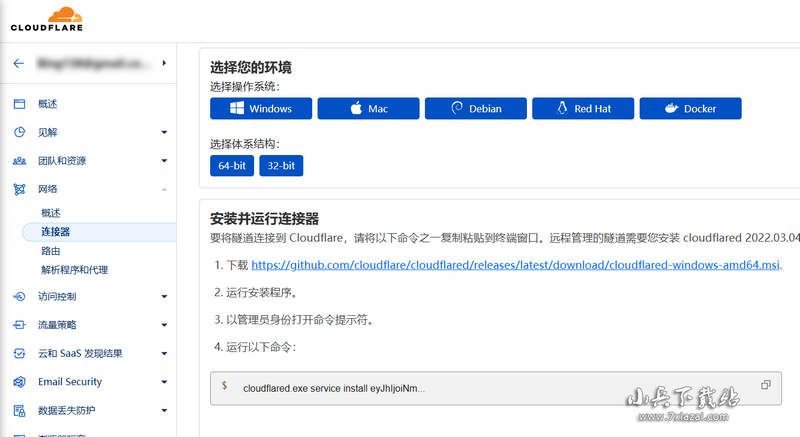This screenshot has width=800, height=437.
Task: Choose the 32-bit architecture option
Action: 280,166
